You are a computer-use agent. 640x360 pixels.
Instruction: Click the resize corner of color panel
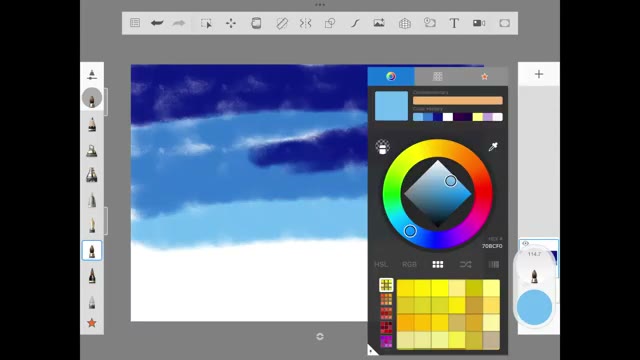click(371, 350)
